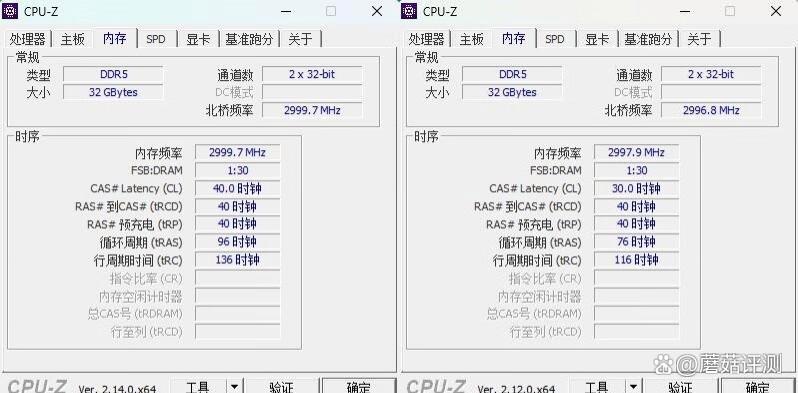Open the 处理器 tab in left window
The image size is (798, 393).
tap(28, 39)
